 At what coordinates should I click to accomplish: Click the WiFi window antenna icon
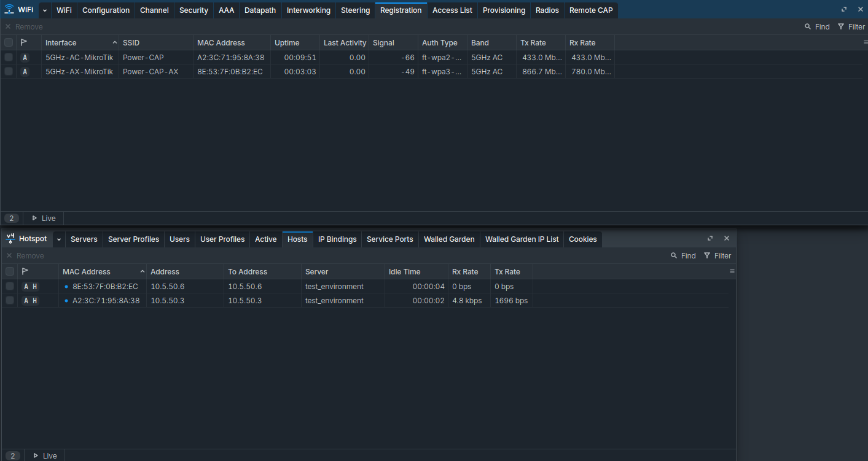tap(9, 10)
